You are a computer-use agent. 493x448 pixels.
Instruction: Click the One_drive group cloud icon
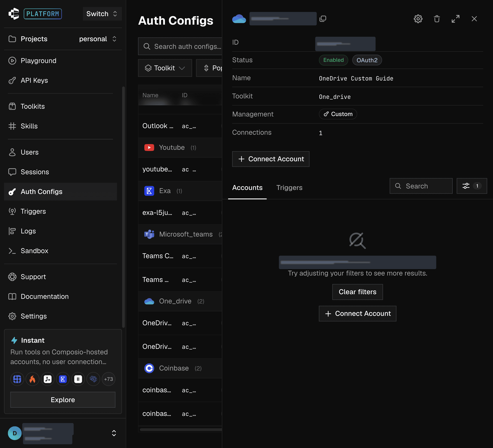[x=149, y=301]
